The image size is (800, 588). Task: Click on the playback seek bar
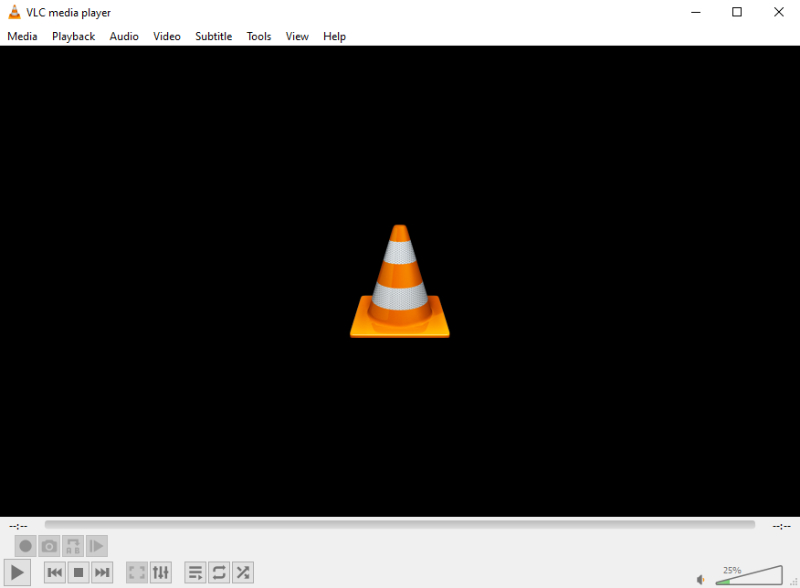399,525
